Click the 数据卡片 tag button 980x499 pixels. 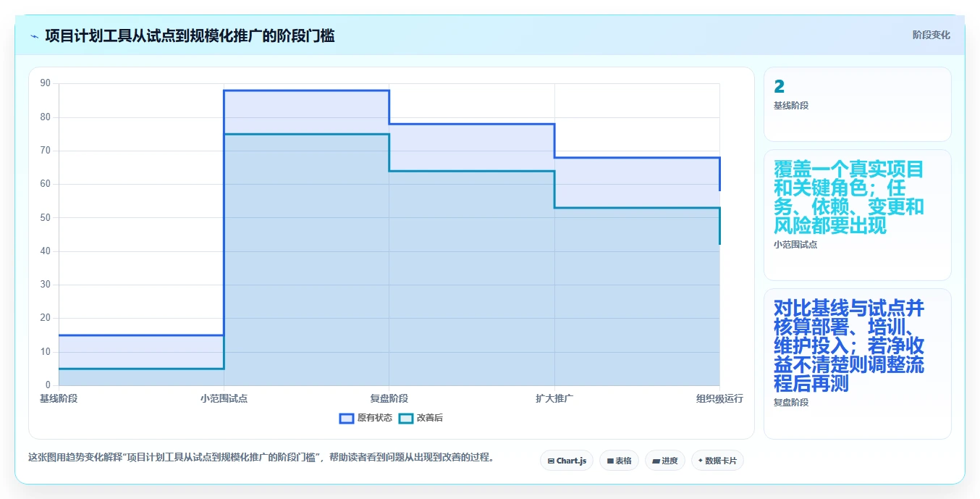pos(717,461)
